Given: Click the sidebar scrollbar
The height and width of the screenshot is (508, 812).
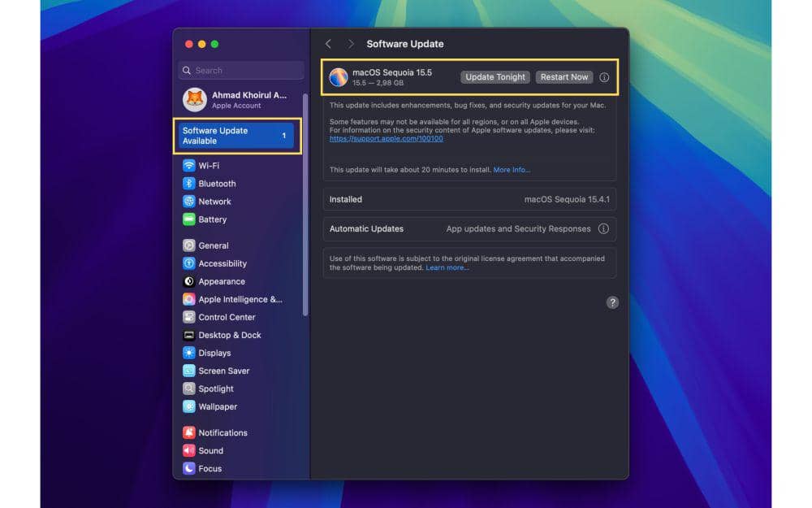Looking at the screenshot, I should 305,205.
